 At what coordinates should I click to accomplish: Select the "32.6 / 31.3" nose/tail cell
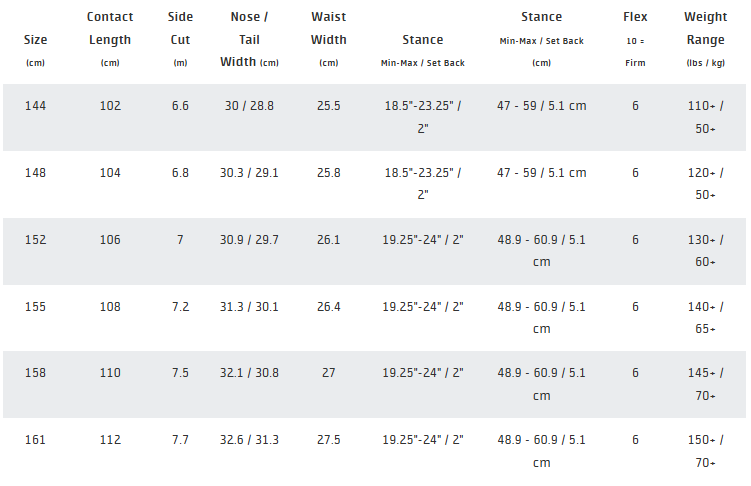click(x=249, y=440)
